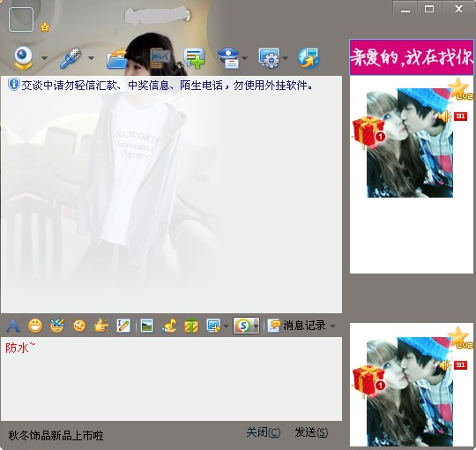Expand the 消息记录 dropdown arrow

point(332,326)
